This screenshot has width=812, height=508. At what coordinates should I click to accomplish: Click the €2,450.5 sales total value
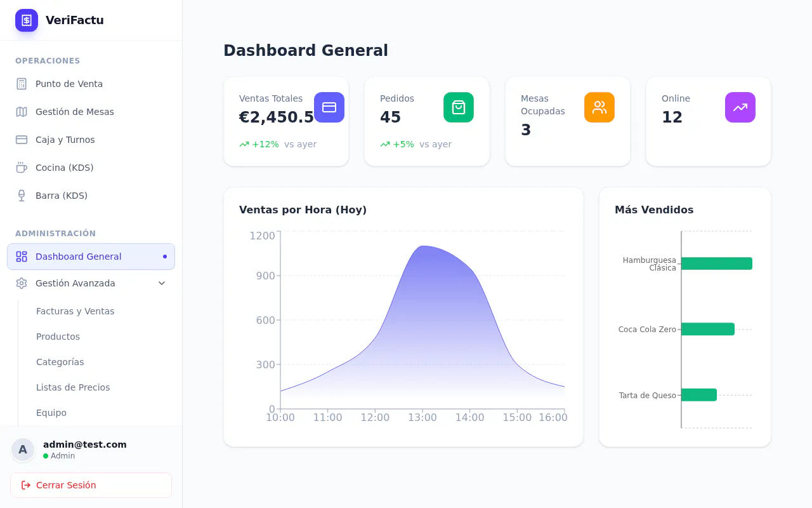pyautogui.click(x=277, y=117)
